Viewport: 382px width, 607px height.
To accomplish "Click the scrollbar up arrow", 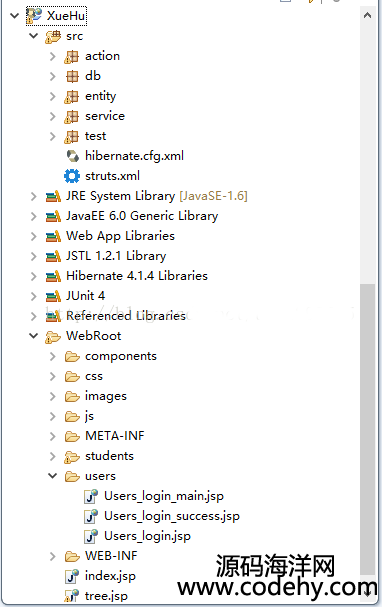I will coord(367,15).
